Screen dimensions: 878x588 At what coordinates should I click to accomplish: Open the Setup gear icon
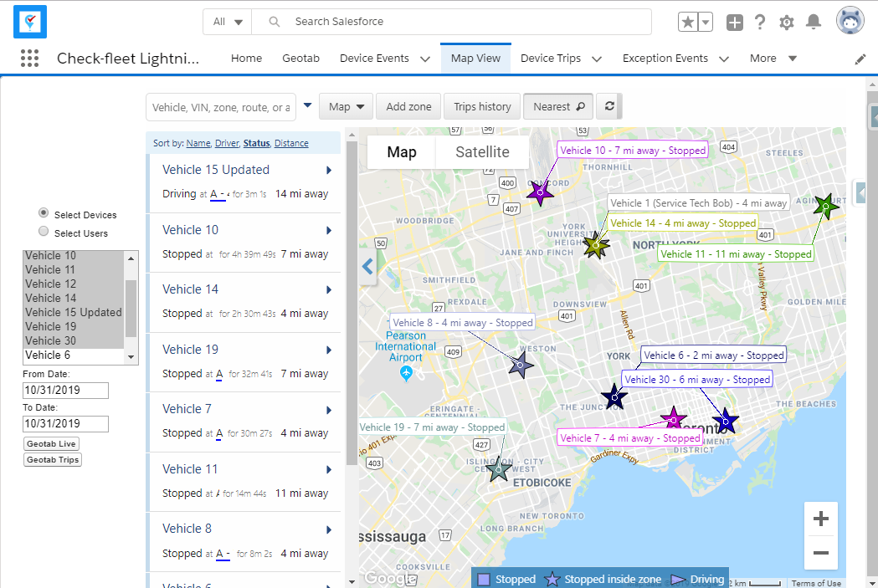(786, 23)
